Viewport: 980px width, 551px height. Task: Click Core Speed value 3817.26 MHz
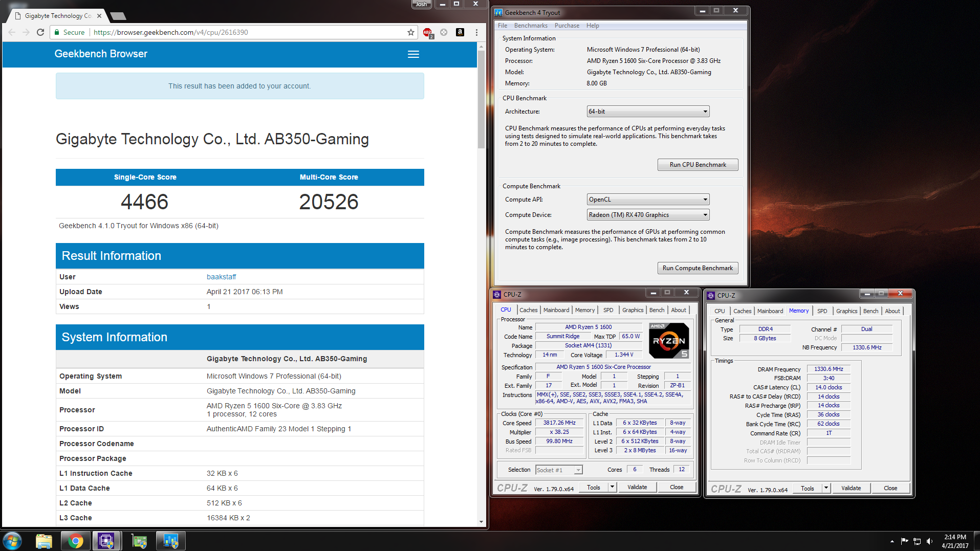click(x=559, y=423)
